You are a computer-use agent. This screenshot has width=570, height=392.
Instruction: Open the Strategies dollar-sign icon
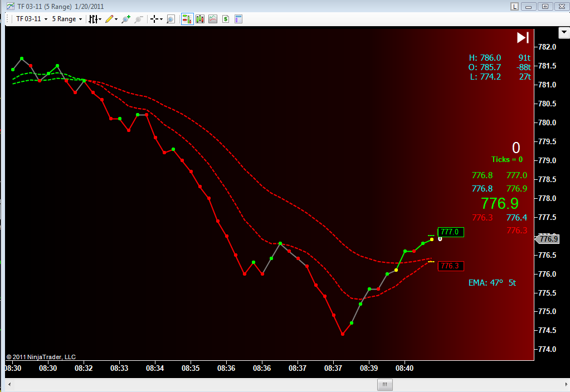coord(226,19)
